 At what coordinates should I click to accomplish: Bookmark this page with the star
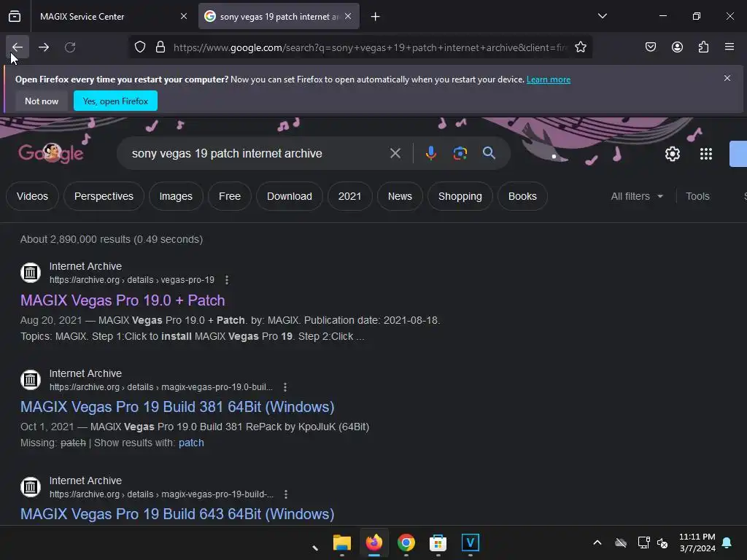click(580, 47)
